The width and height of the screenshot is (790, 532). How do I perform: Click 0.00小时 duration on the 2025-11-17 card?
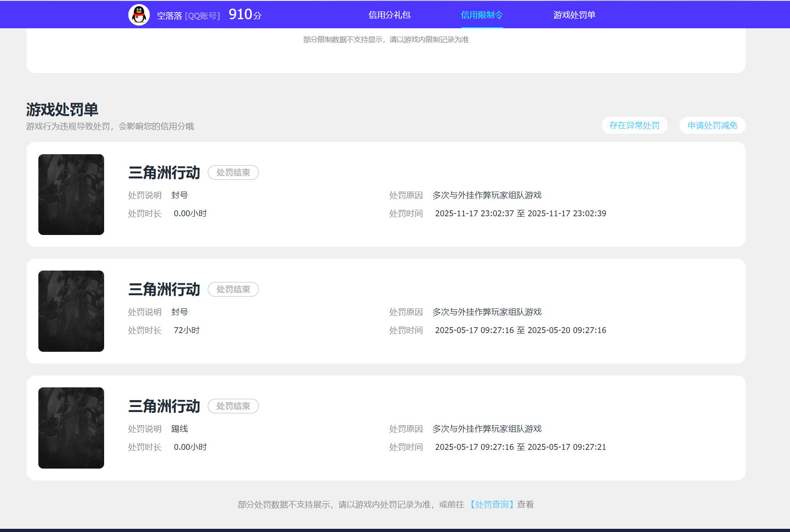click(190, 214)
